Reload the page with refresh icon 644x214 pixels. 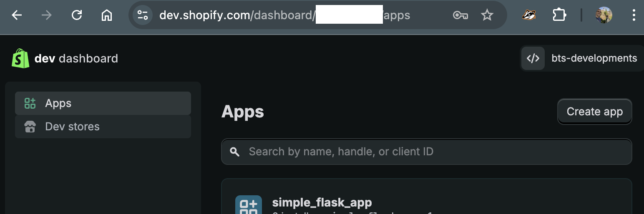coord(77,15)
